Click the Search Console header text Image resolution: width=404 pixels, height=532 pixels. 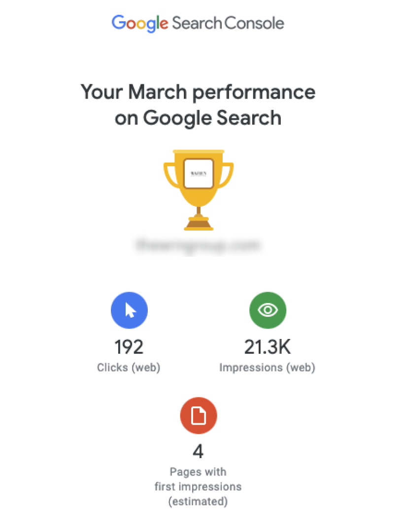[x=228, y=23]
